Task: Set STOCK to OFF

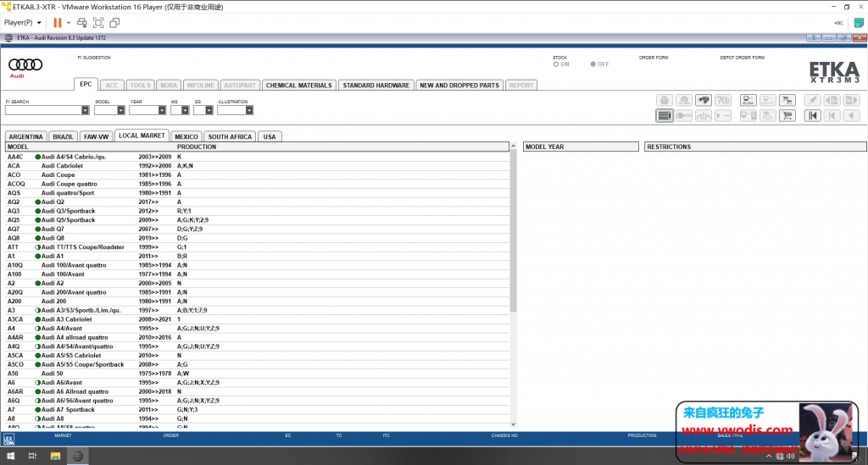Action: pos(593,64)
